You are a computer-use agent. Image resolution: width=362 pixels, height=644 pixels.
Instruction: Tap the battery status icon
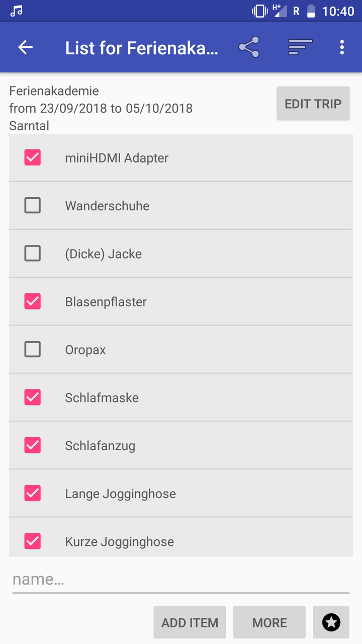pyautogui.click(x=311, y=11)
